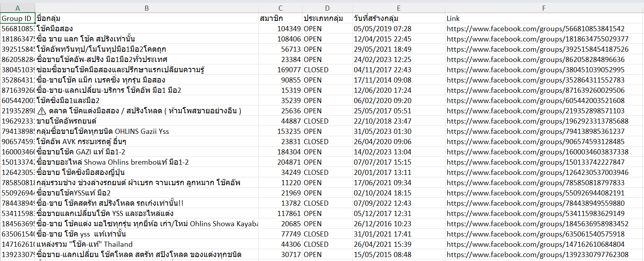Click the member count cell showing 204871
Screen dimensions: 644x261
pos(289,162)
